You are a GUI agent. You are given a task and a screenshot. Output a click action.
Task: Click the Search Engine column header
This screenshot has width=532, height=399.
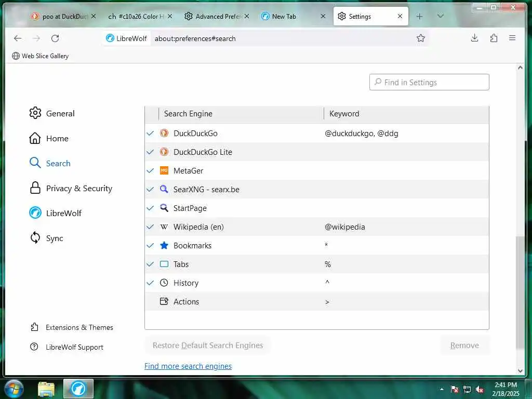click(x=241, y=114)
